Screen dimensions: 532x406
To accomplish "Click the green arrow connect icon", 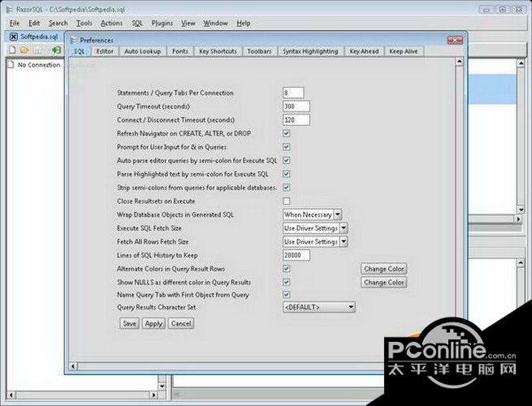I will pos(56,50).
